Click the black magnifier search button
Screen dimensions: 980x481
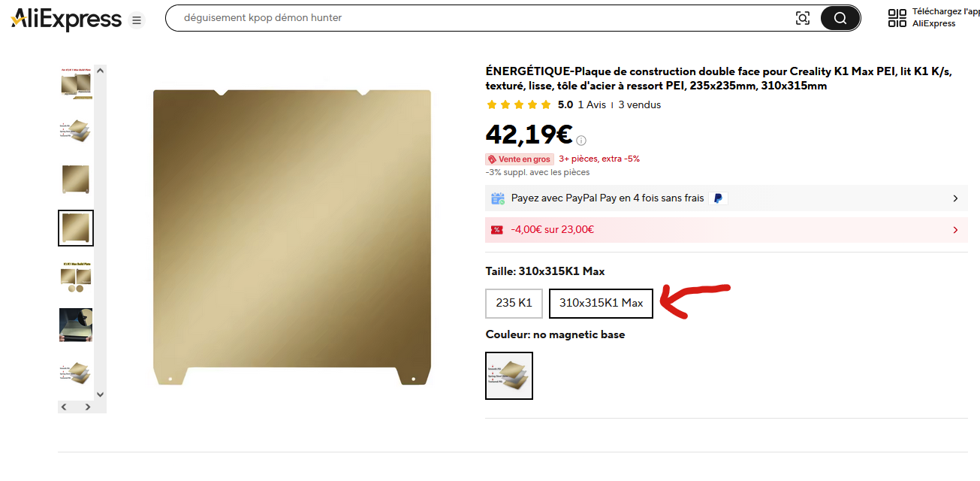[840, 18]
